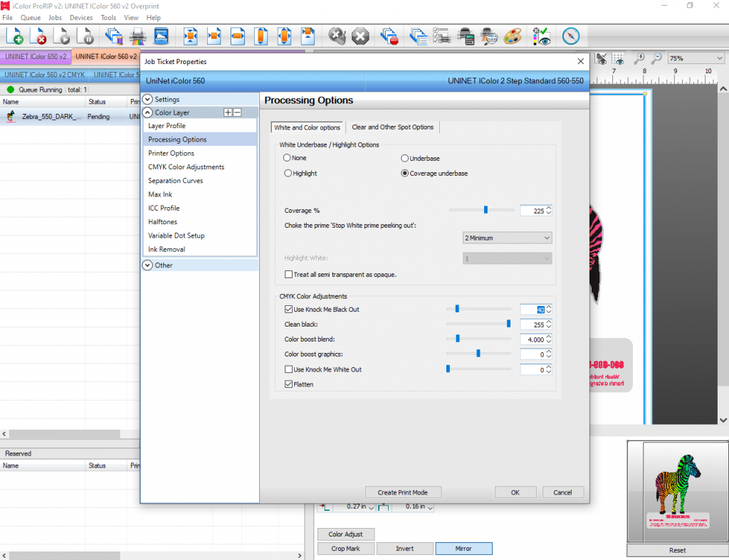Open the checklist printer icon
Image resolution: width=729 pixels, height=560 pixels.
[441, 36]
